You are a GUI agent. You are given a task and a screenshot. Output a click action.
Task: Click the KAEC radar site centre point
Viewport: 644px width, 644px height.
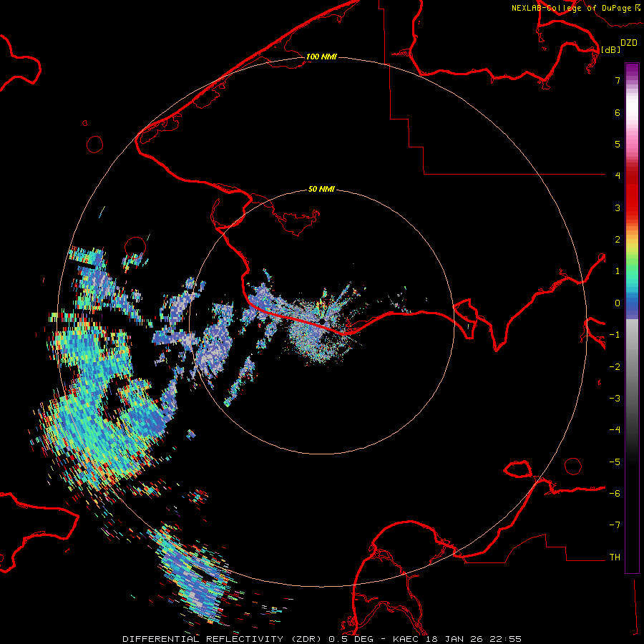click(321, 321)
